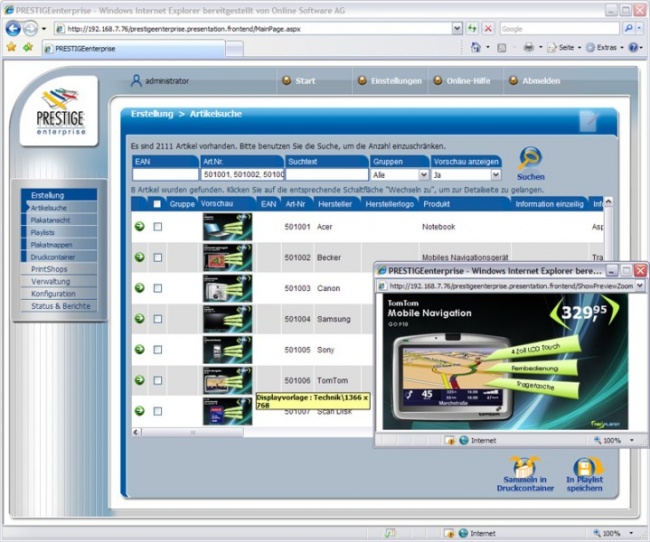Open Plakatmappen in sidebar
Viewport: 650px width, 542px height.
tap(51, 245)
